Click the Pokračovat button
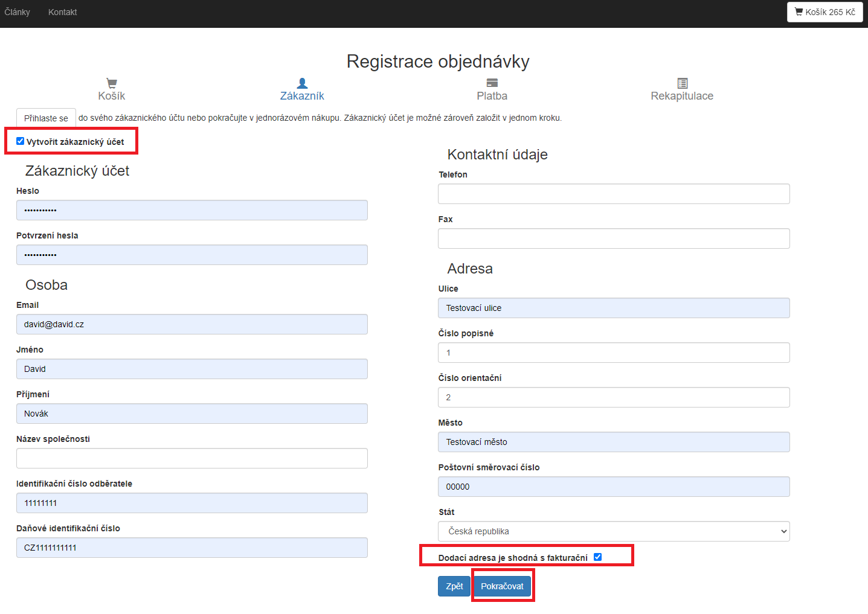 (503, 586)
